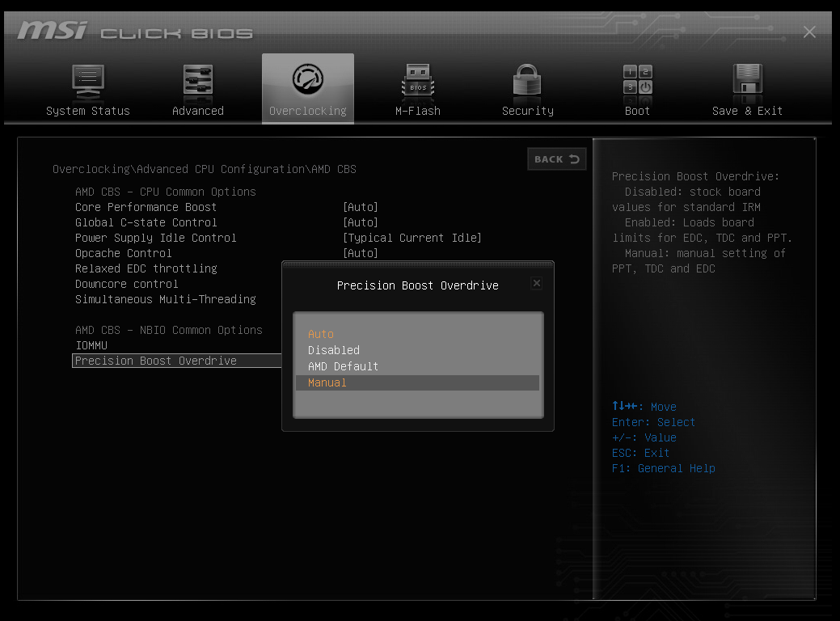The height and width of the screenshot is (621, 840).
Task: Click the BACK button
Action: click(556, 159)
